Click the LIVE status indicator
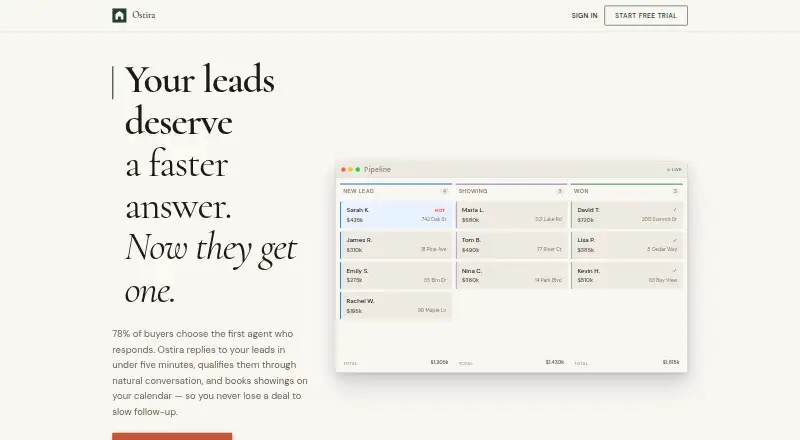Screen dimensions: 800x440 click(674, 169)
